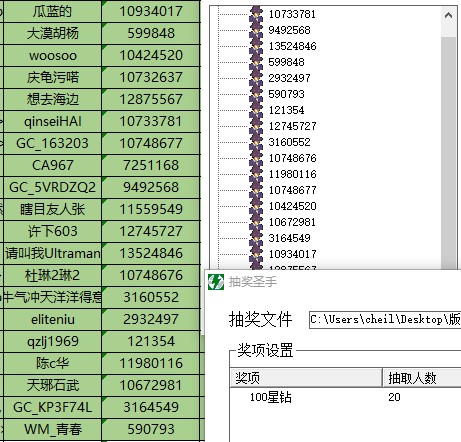Click the 抽奖文件 file path field
Image resolution: width=461 pixels, height=442 pixels.
tap(385, 320)
